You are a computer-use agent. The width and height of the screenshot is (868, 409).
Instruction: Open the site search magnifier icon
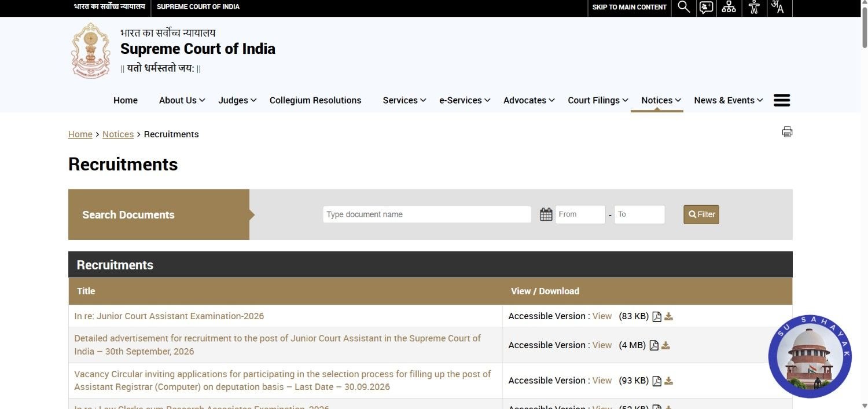684,7
